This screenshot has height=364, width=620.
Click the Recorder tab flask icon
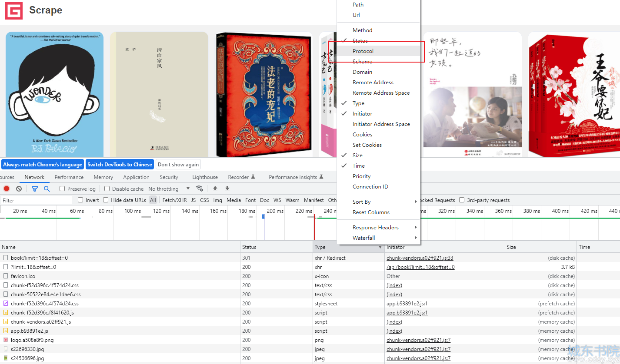coord(253,177)
